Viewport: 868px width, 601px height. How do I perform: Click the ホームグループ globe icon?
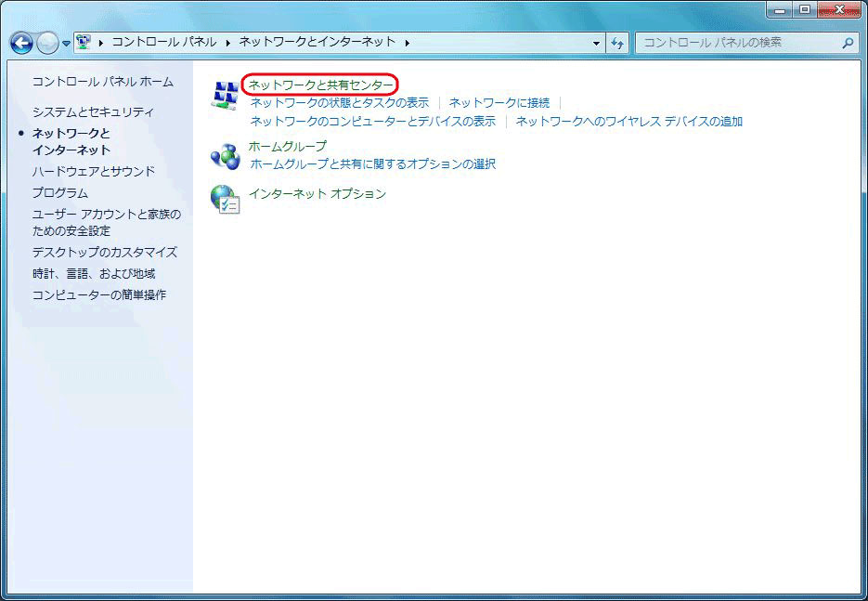pos(225,156)
